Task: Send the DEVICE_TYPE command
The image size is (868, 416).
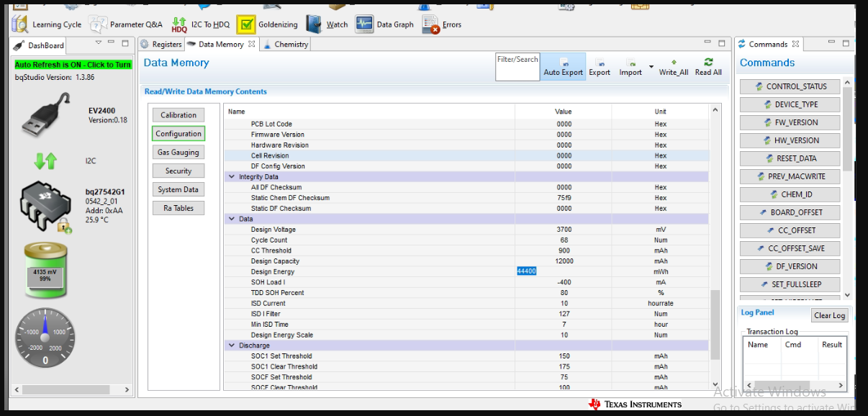Action: pos(790,104)
